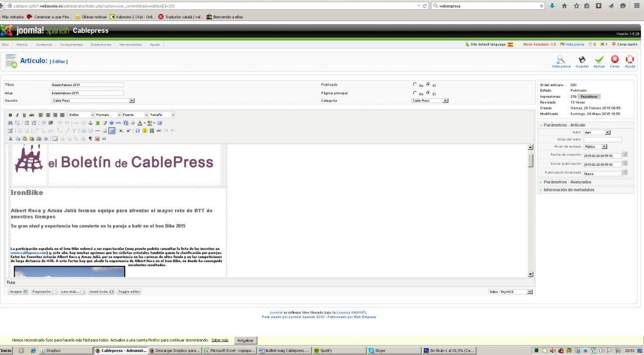Viewport: 644px width, 355px height.
Task: Set Publicado to No
Action: 415,84
